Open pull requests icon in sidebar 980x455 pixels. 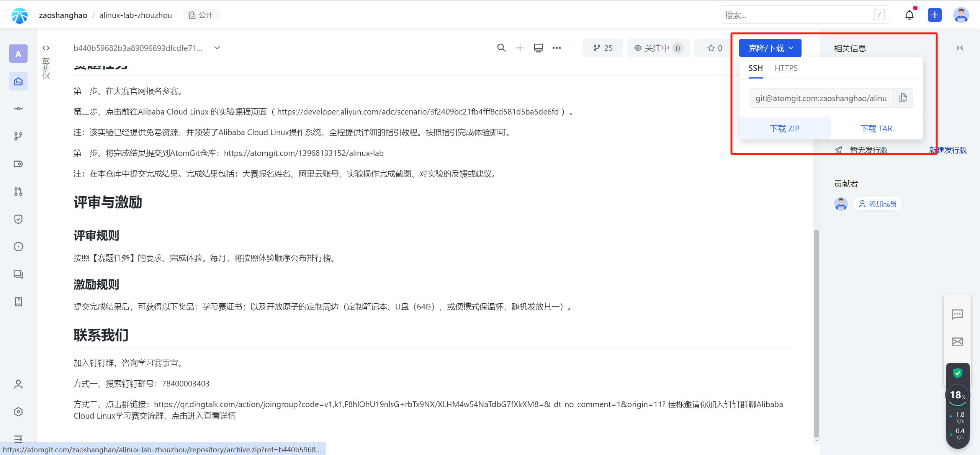coord(18,191)
